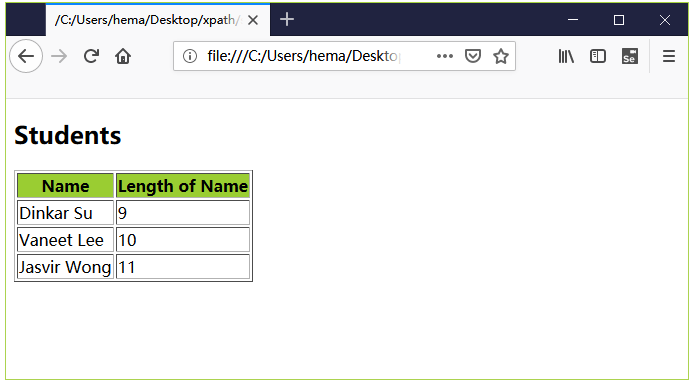Open the Selenium IDE extension

pos(629,56)
